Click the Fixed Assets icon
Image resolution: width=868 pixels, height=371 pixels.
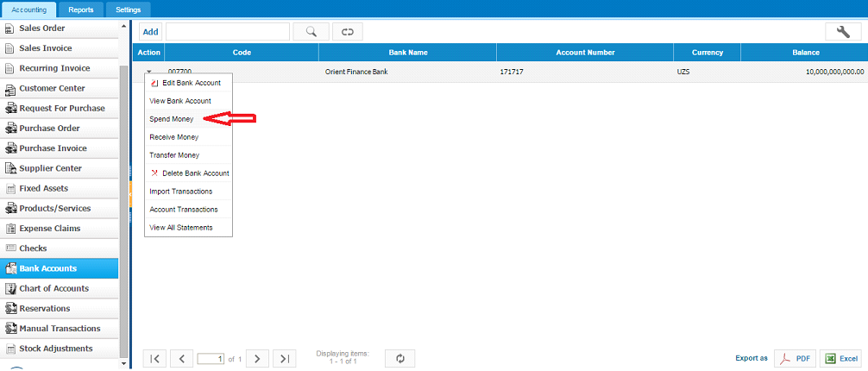(x=9, y=188)
